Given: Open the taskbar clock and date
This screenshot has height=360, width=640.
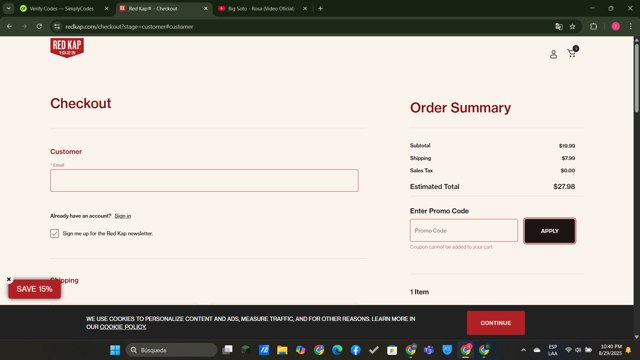Looking at the screenshot, I should click(611, 350).
